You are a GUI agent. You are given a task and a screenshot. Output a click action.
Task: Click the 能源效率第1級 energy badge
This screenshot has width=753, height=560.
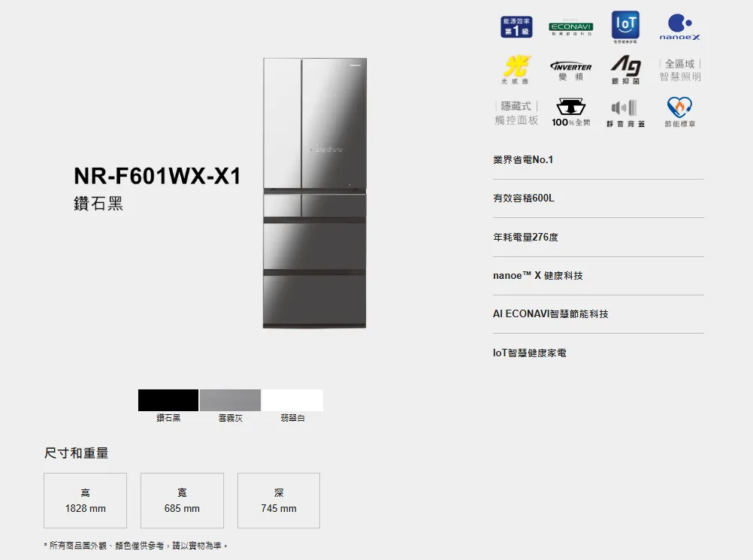[x=516, y=26]
